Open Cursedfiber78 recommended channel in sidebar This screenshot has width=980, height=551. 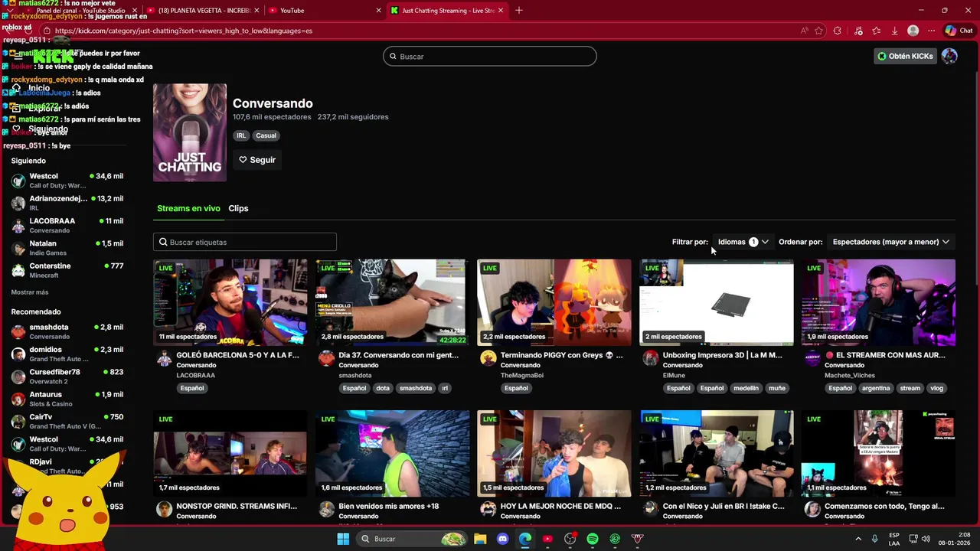(x=67, y=377)
